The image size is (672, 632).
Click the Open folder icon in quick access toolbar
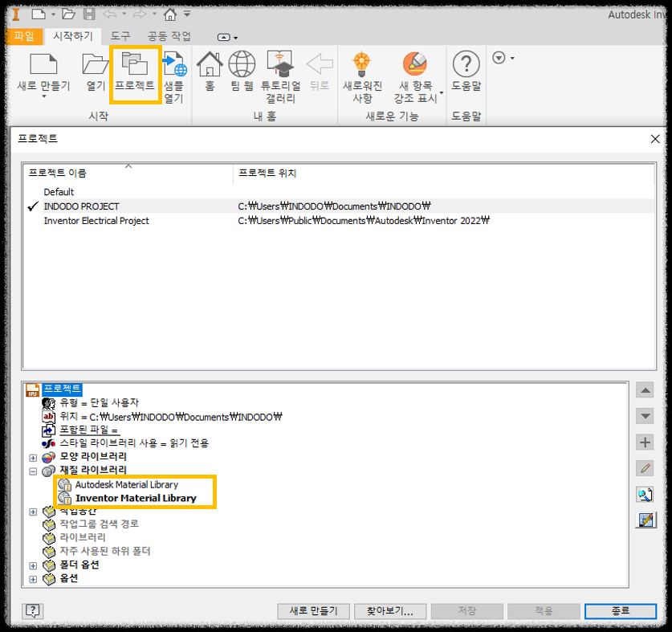pyautogui.click(x=68, y=14)
